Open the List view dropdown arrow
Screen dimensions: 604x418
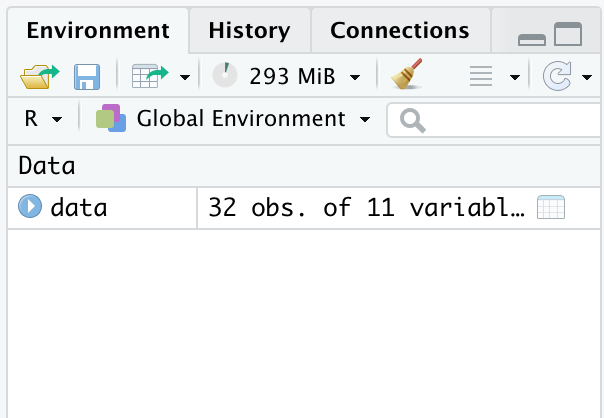tap(515, 77)
